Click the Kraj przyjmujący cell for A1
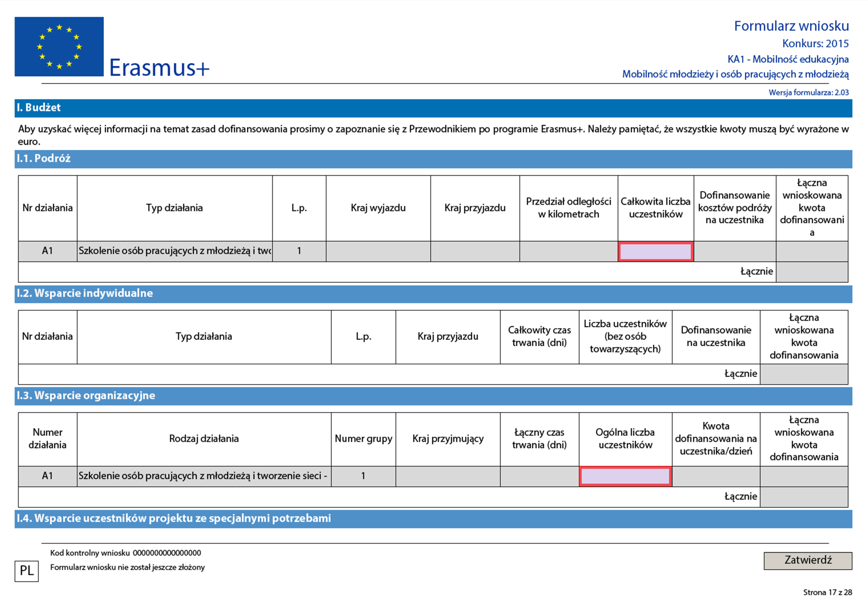 tap(448, 476)
